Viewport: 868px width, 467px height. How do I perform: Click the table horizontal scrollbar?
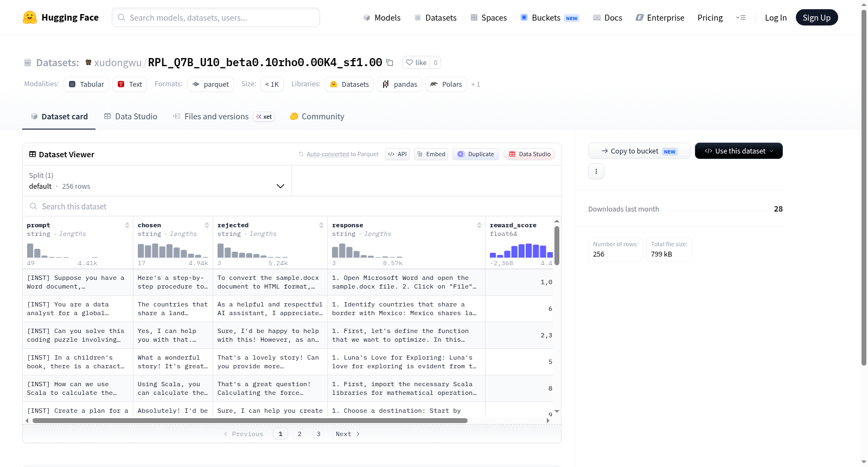250,420
